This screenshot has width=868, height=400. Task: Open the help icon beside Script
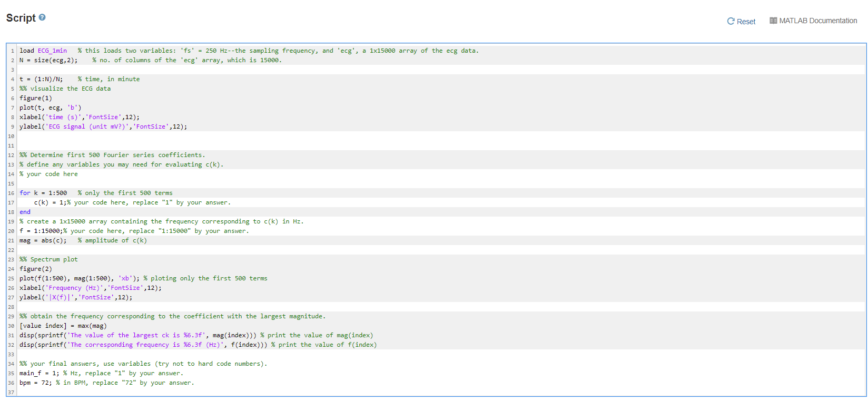coord(42,17)
